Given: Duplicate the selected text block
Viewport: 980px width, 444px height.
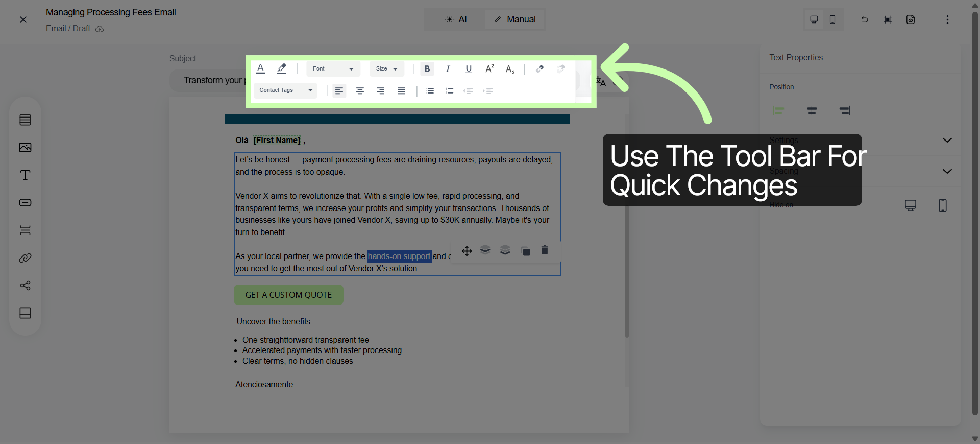Looking at the screenshot, I should tap(525, 251).
